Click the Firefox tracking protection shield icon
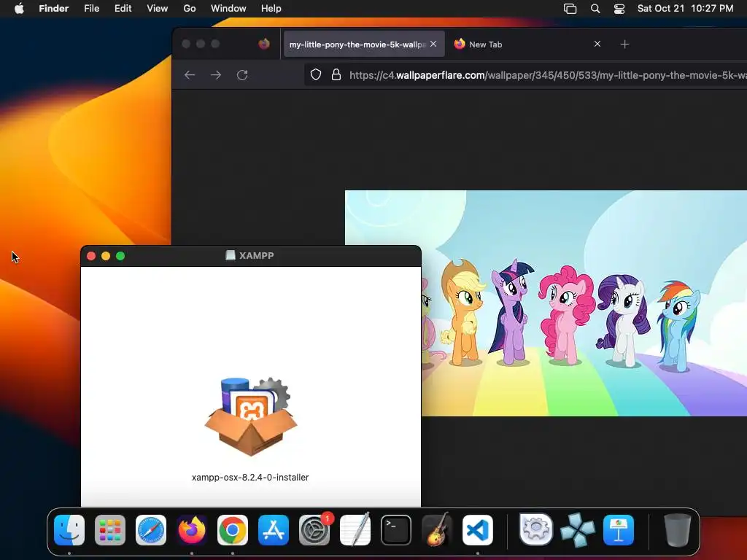Viewport: 747px width, 560px height. point(316,75)
